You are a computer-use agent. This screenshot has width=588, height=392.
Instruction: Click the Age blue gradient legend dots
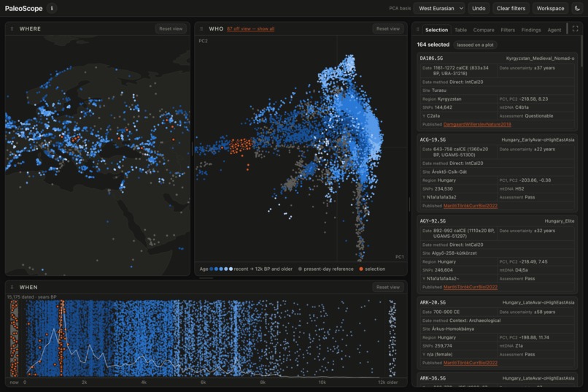click(x=221, y=269)
